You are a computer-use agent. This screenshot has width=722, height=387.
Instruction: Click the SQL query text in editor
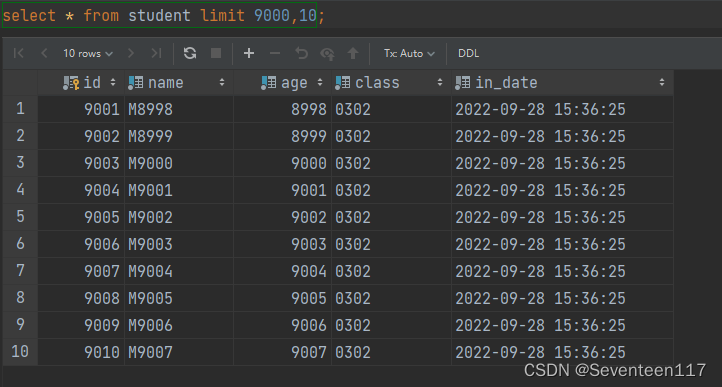[x=163, y=16]
